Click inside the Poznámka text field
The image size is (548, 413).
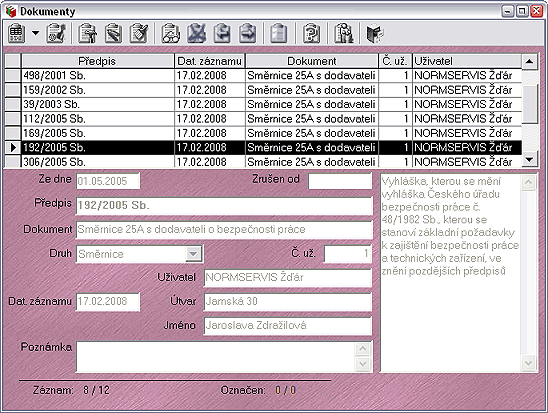coord(216,357)
